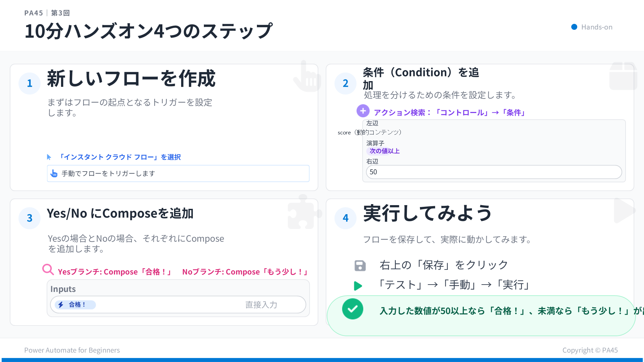The width and height of the screenshot is (644, 362).
Task: Click the 演算子 field label
Action: (375, 143)
